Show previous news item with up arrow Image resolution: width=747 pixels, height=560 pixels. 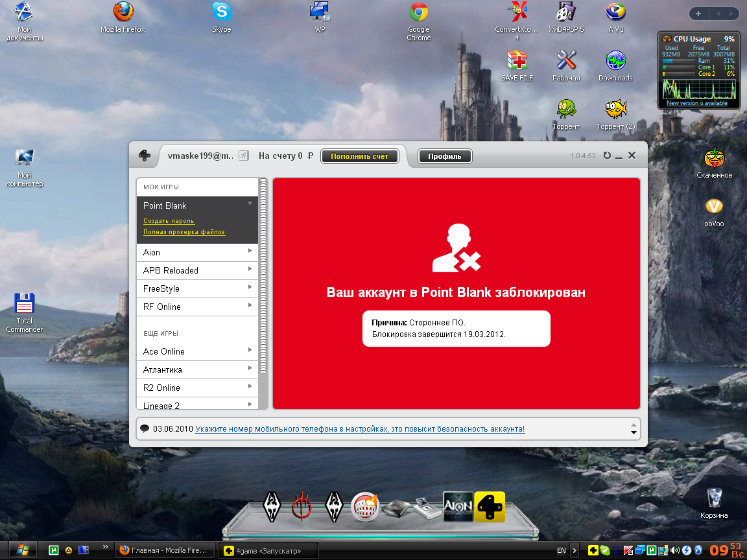634,425
